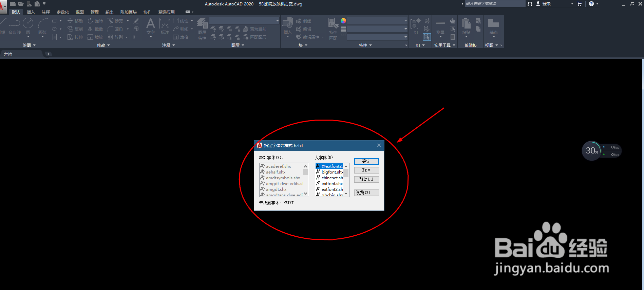Click the 粘贴 (Paste) clipboard icon
The width and height of the screenshot is (644, 290).
466,27
